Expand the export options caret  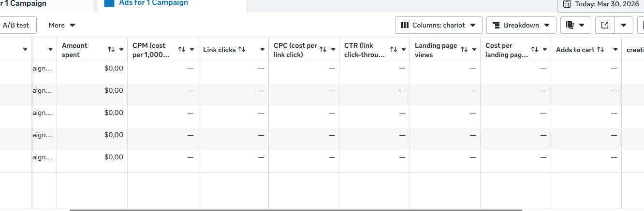tap(624, 25)
